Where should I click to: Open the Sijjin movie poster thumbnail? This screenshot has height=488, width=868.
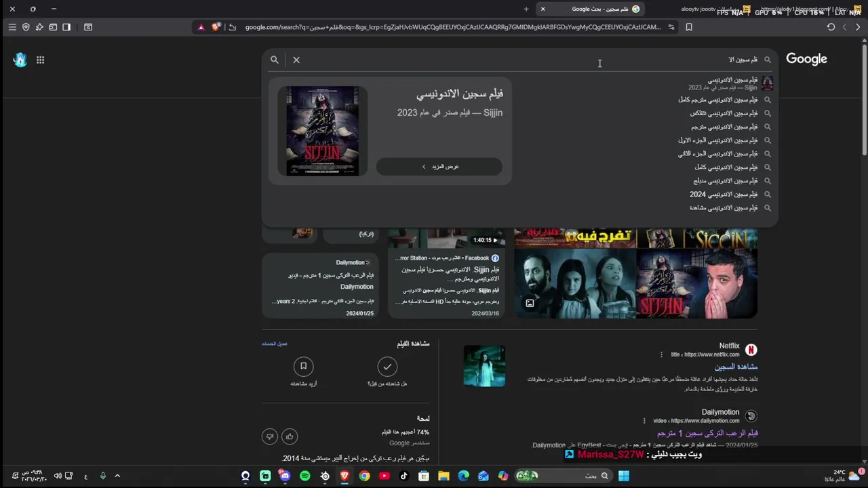[323, 131]
